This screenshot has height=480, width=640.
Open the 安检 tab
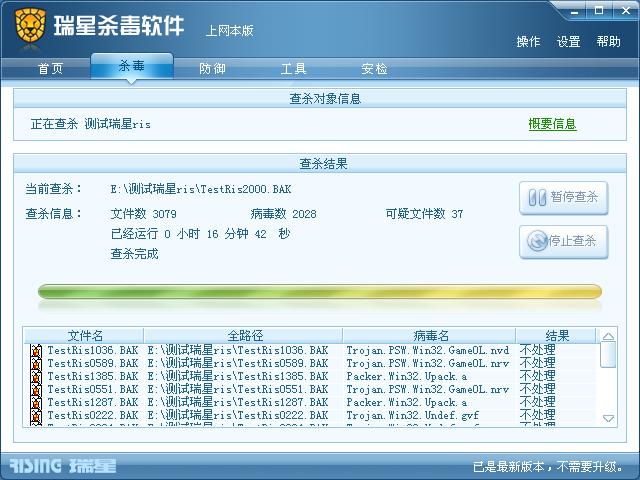(x=374, y=68)
